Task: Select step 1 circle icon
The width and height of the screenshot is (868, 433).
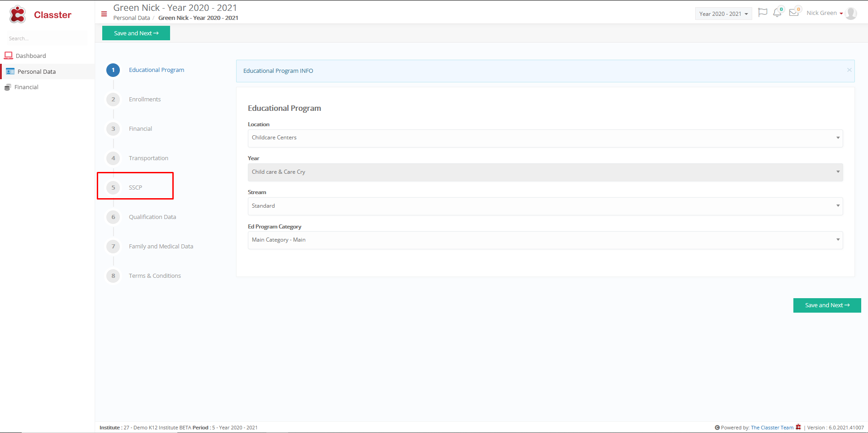Action: pyautogui.click(x=113, y=70)
